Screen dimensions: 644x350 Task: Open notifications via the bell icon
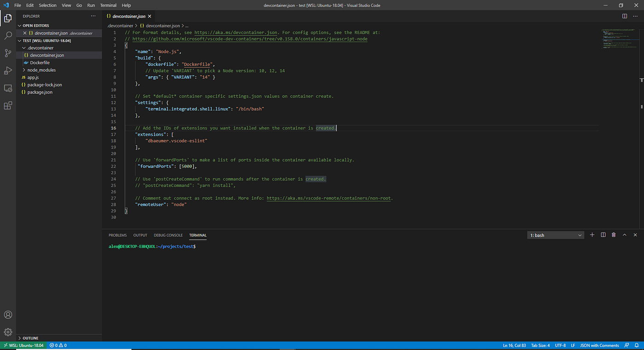click(637, 345)
